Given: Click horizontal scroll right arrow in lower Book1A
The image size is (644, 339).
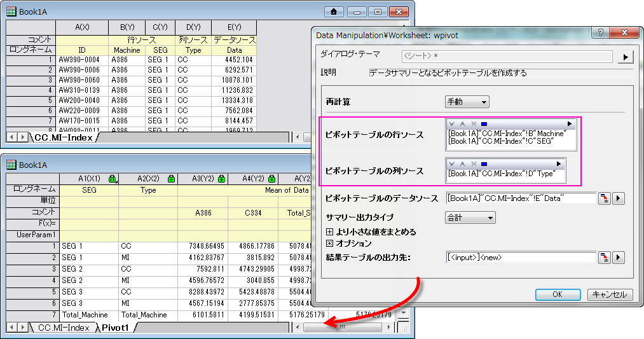Looking at the screenshot, I should (389, 328).
